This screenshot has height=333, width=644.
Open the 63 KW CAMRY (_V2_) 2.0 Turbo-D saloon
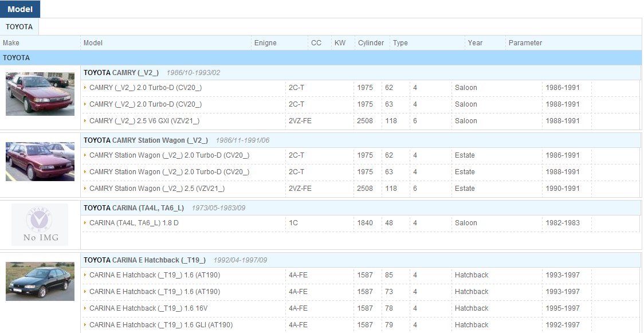(x=146, y=104)
